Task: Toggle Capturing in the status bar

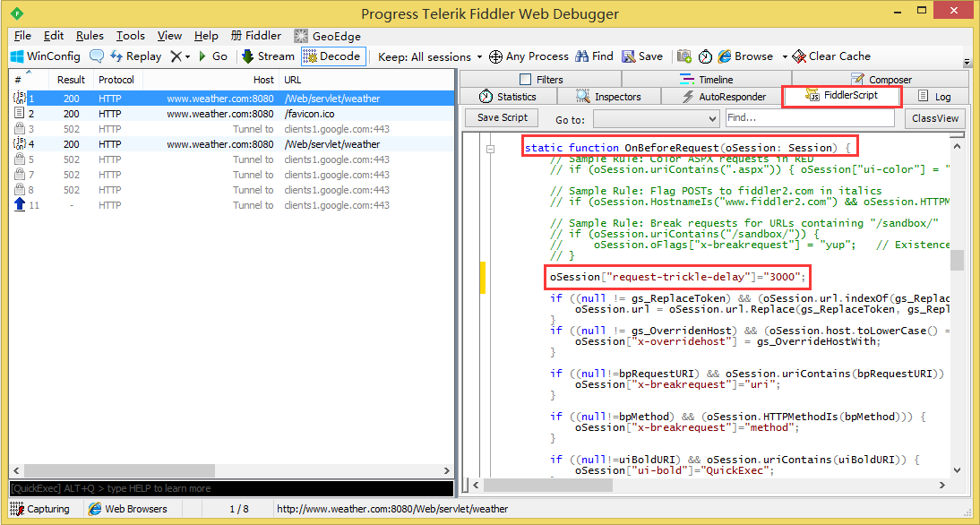Action: (x=40, y=509)
